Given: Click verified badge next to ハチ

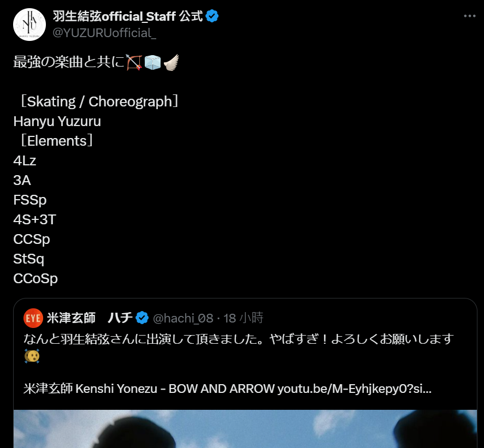Looking at the screenshot, I should tap(142, 318).
